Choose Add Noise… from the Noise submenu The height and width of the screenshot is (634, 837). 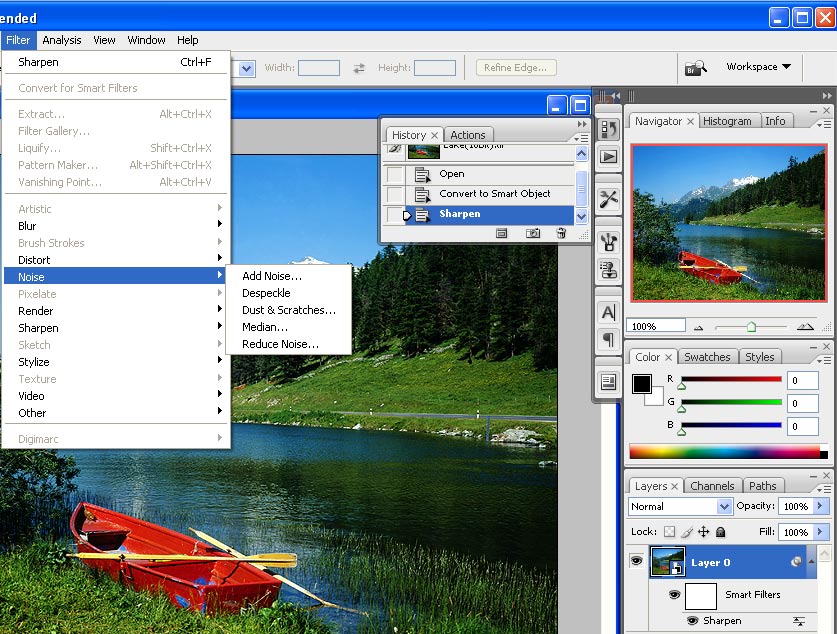288,276
